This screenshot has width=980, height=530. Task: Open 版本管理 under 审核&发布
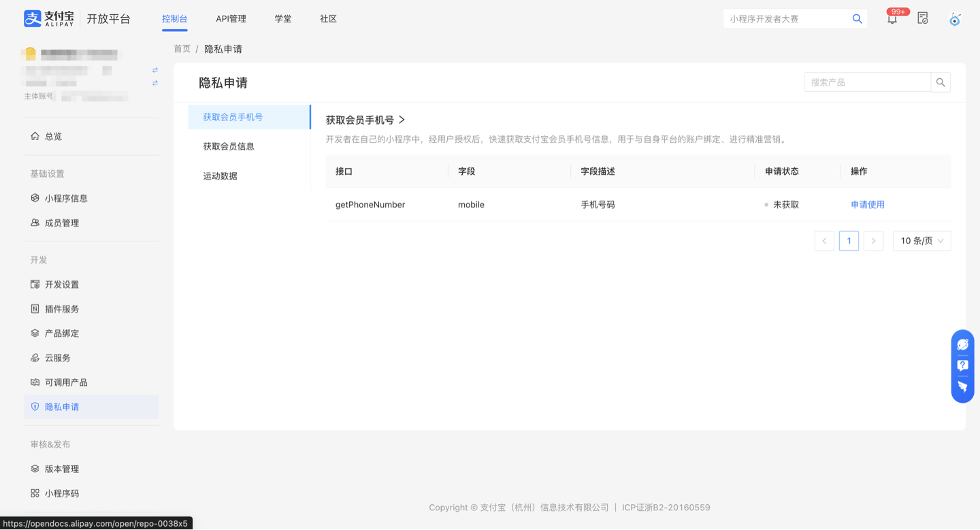point(61,469)
